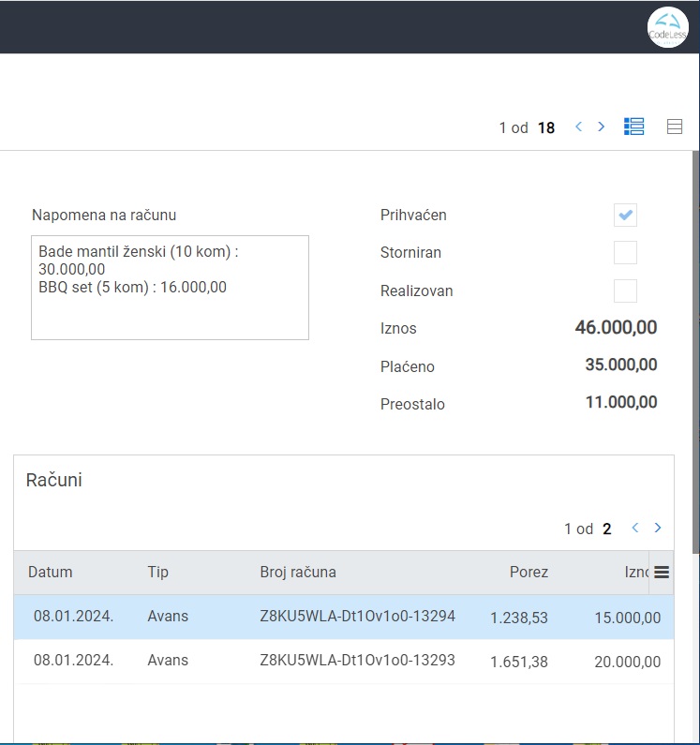The width and height of the screenshot is (700, 745).
Task: Go to previous page in Računi
Action: tap(635, 528)
